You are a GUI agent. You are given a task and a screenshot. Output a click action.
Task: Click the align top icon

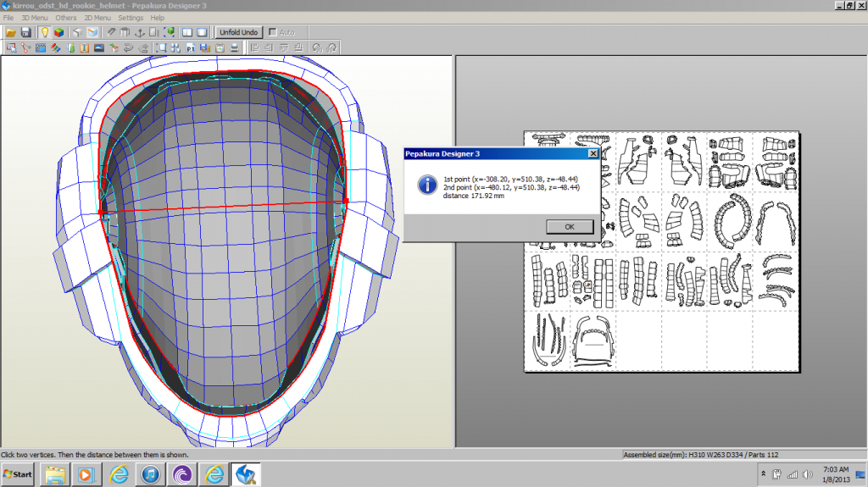pos(284,48)
